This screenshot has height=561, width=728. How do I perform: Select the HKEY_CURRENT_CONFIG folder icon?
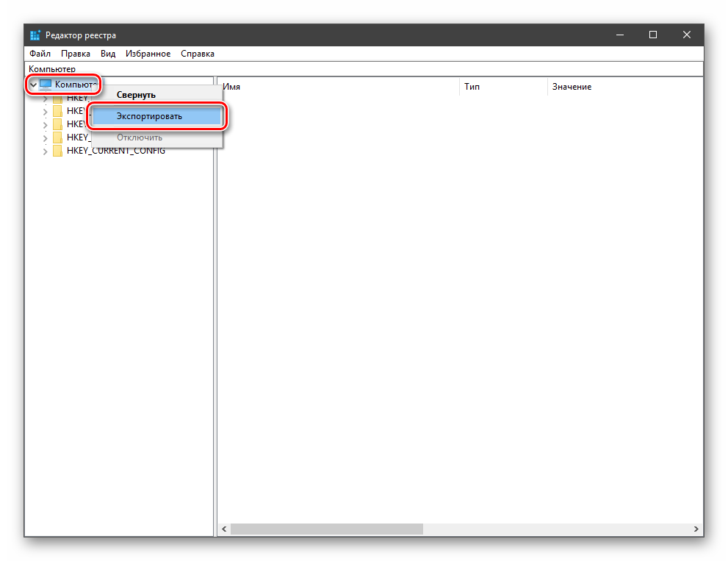point(57,151)
